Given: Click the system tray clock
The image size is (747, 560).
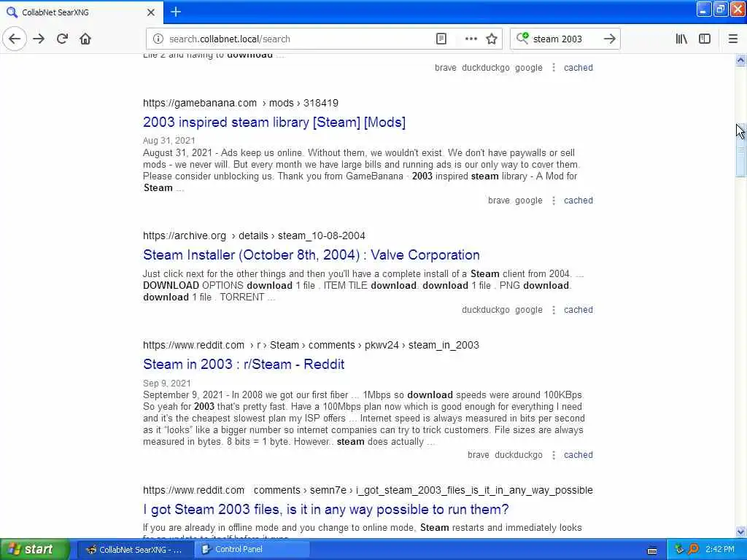Looking at the screenshot, I should click(720, 550).
